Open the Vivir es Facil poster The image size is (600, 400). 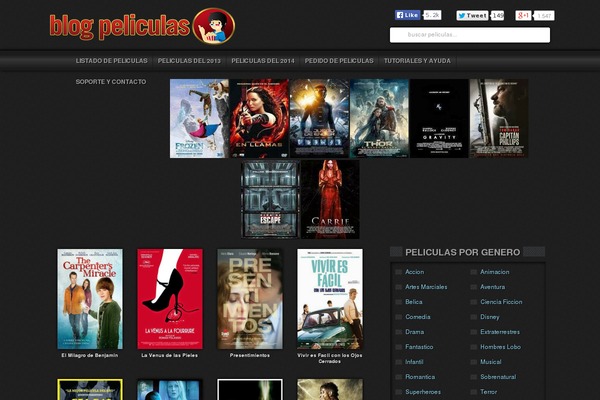[330, 299]
